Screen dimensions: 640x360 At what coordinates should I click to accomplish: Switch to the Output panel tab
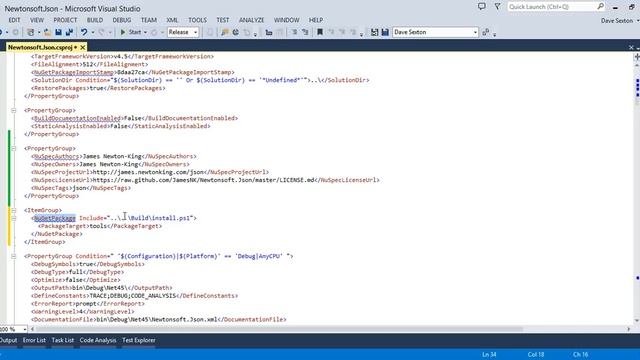tap(8, 340)
